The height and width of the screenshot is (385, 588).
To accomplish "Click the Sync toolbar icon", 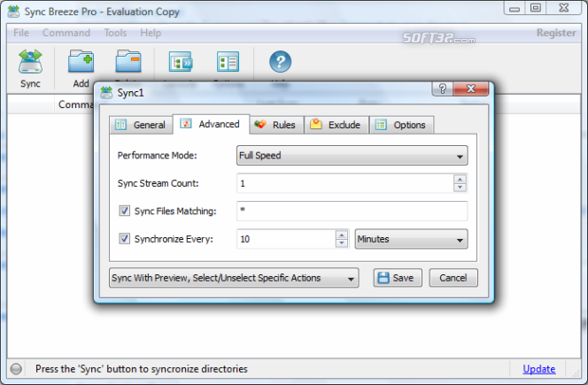I will 30,62.
